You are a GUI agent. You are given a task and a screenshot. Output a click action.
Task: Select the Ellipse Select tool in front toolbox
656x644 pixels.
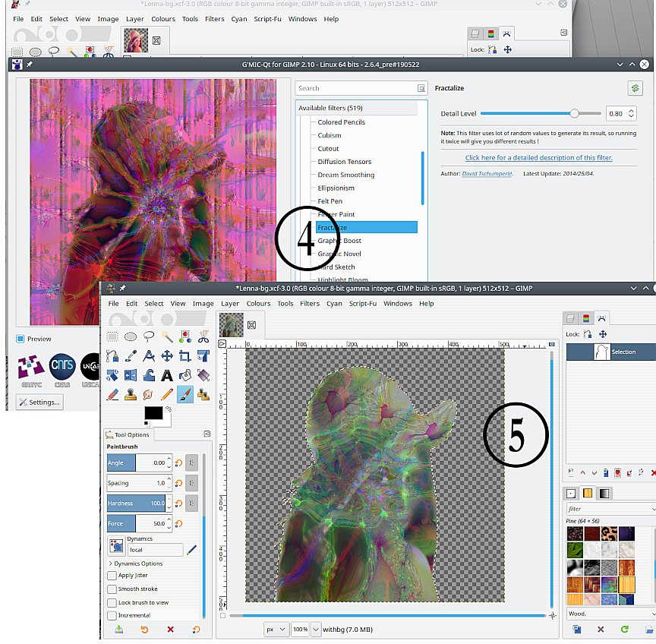coord(131,337)
